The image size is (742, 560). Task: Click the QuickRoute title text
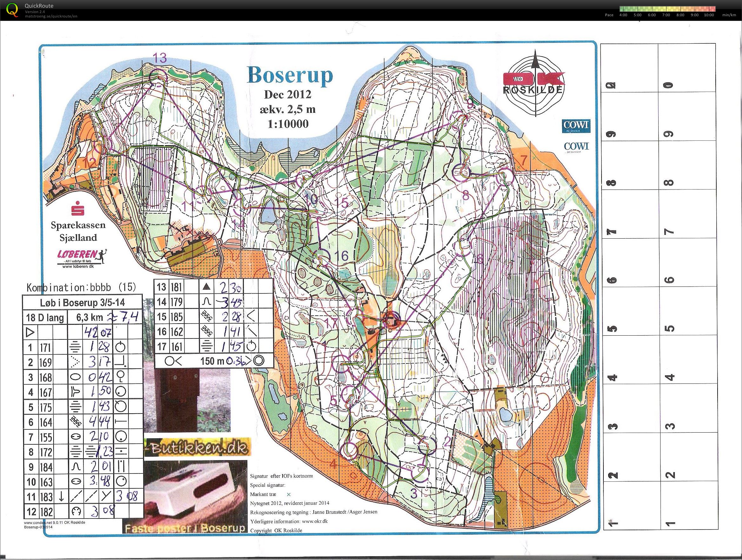click(39, 6)
